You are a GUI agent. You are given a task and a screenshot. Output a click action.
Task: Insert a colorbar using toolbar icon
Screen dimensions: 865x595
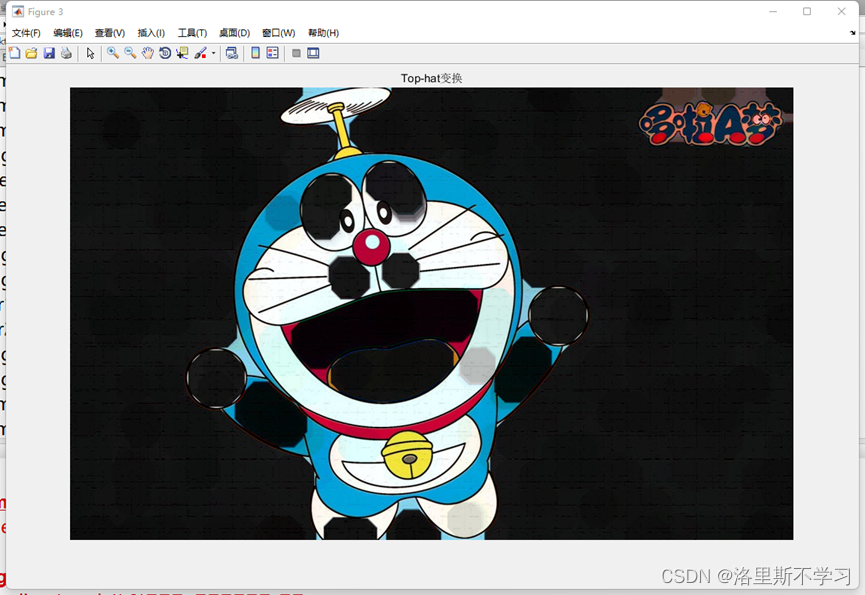(x=255, y=53)
